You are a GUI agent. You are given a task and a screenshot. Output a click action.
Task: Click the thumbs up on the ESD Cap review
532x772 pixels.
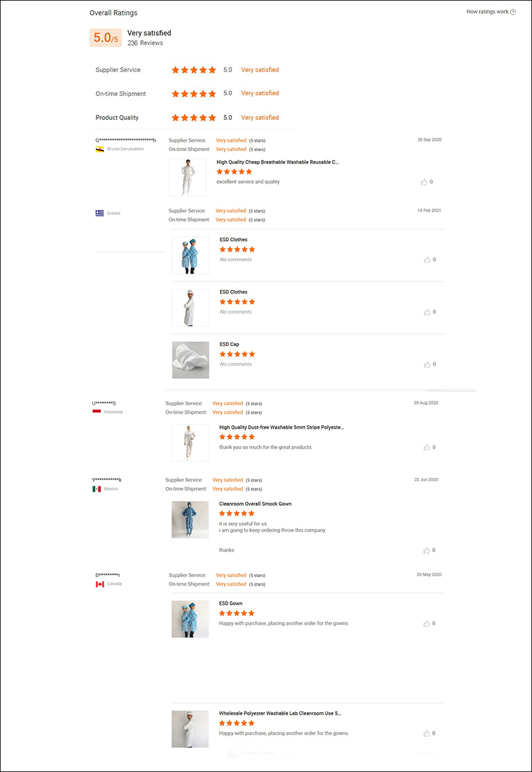[426, 364]
